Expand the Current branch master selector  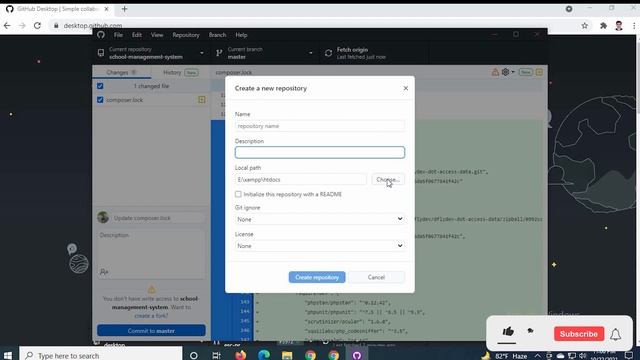coord(264,53)
